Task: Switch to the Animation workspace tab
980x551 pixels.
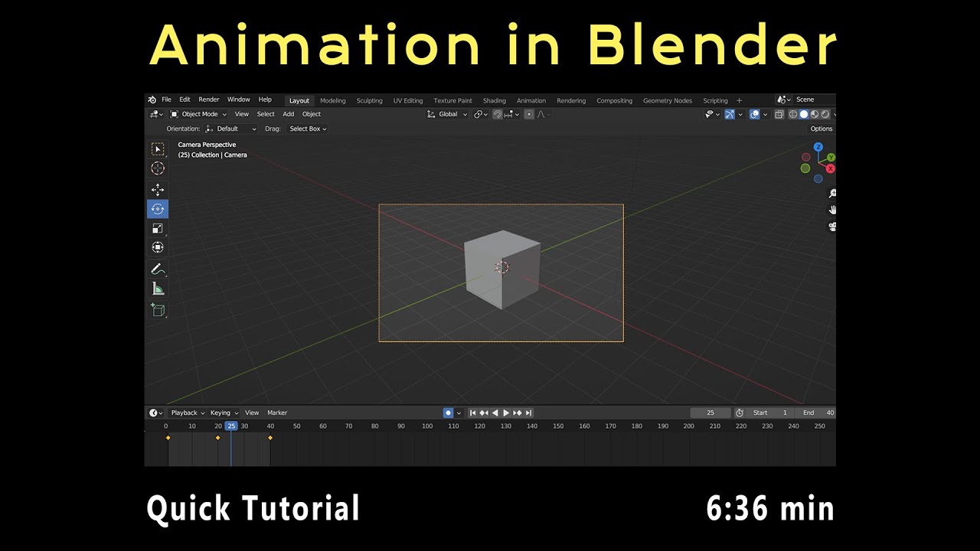Action: [x=531, y=101]
